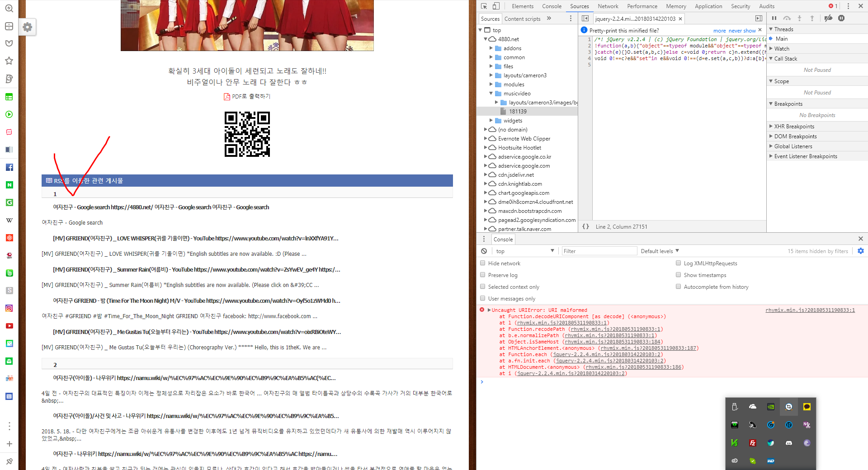Click the PDF로 출력하기 link
This screenshot has height=470, width=868.
(x=247, y=96)
